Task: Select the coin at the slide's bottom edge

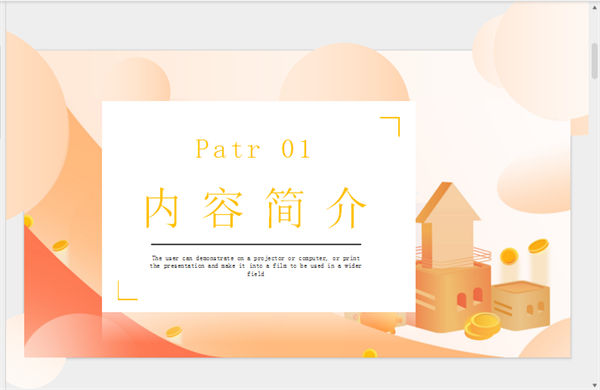Action: coord(370,353)
